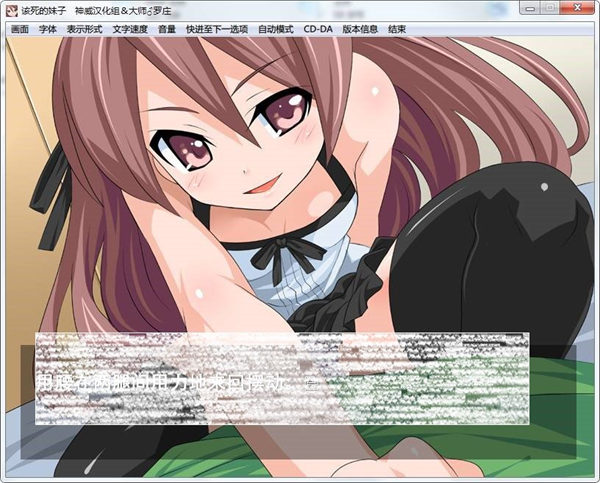Click the text-advance cursor after the dialogue
This screenshot has height=483, width=600.
click(310, 383)
